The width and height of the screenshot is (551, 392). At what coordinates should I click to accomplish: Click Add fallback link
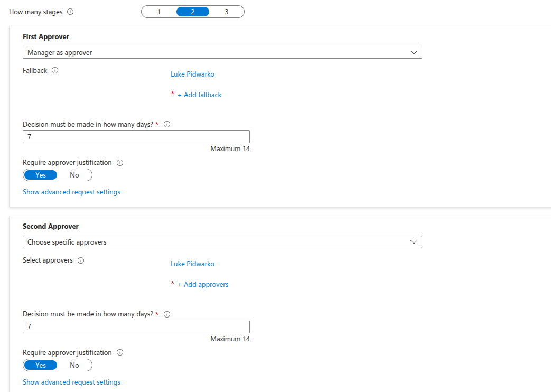(199, 95)
